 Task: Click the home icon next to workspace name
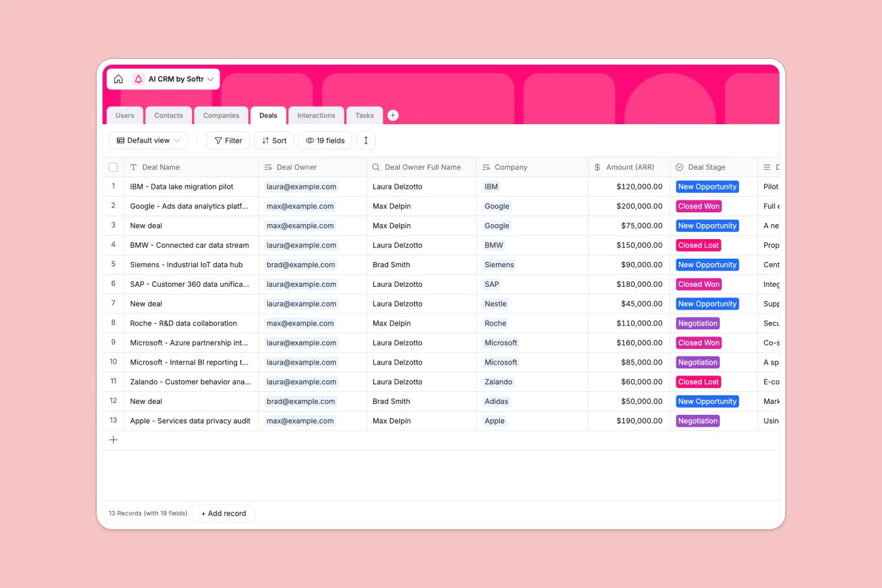coord(118,78)
